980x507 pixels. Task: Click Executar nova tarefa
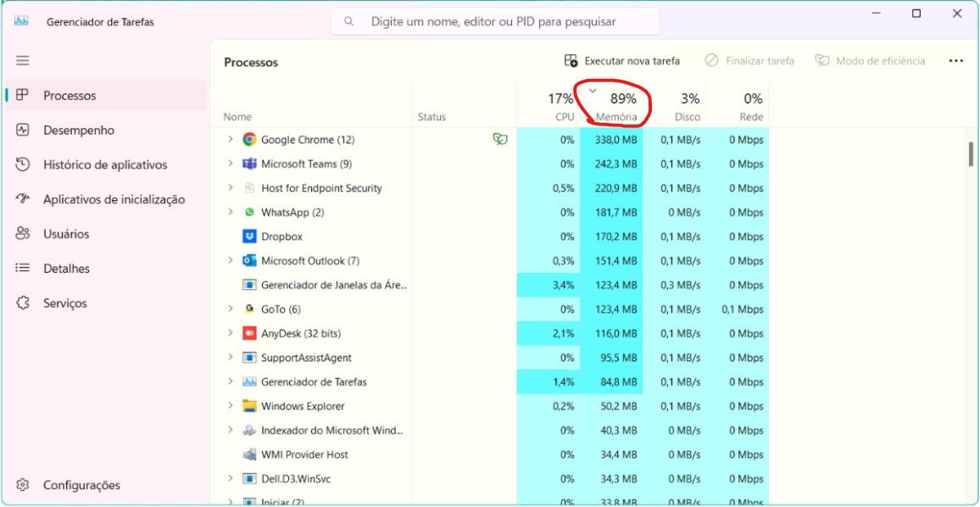pyautogui.click(x=622, y=61)
